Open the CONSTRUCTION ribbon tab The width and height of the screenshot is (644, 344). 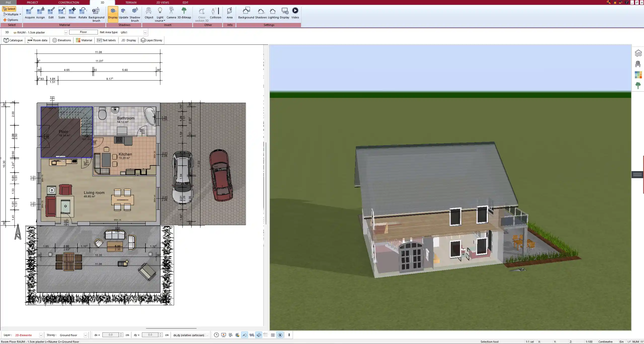pyautogui.click(x=68, y=3)
